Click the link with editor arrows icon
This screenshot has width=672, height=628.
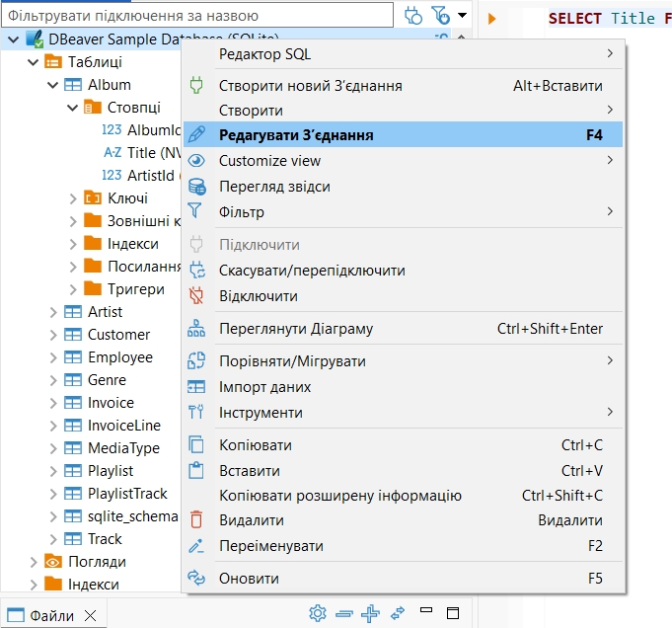(x=398, y=613)
